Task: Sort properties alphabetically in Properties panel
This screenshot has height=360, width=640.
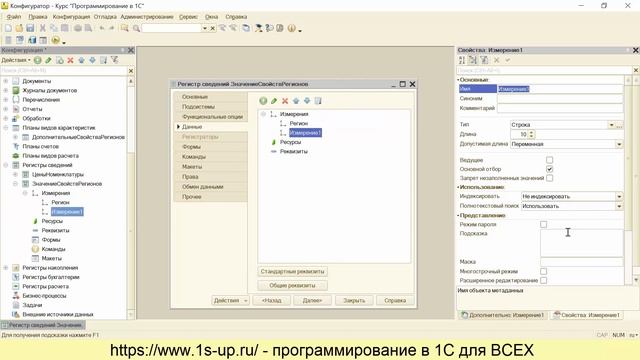Action: click(x=462, y=60)
